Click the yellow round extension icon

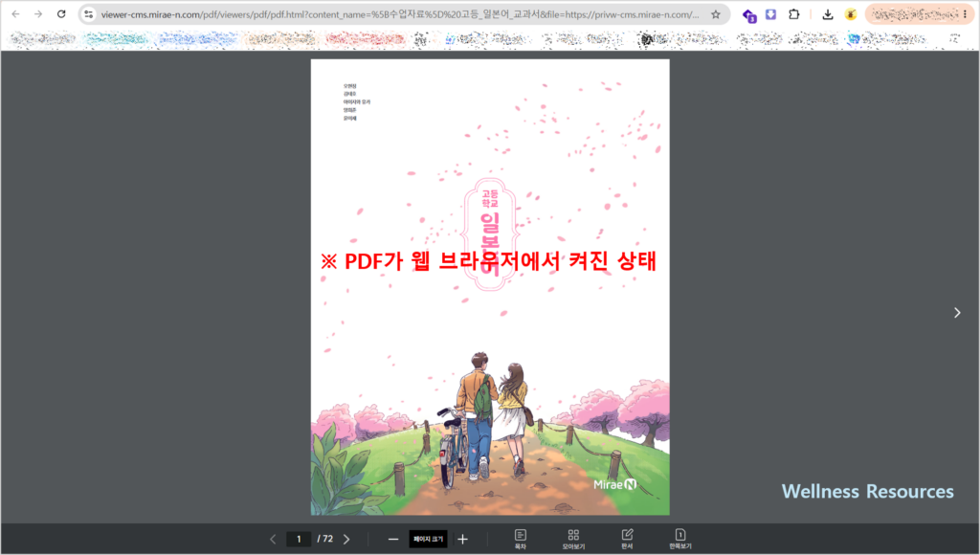850,14
